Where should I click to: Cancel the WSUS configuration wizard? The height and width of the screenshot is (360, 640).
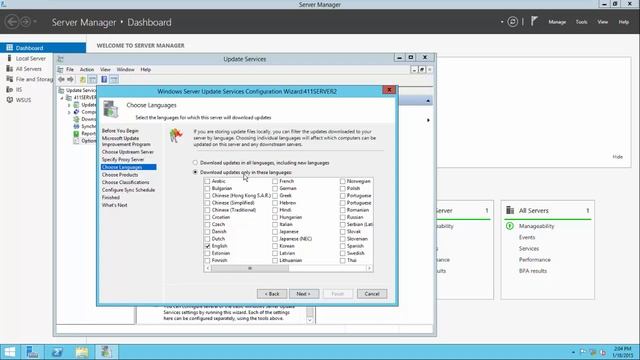click(x=372, y=294)
